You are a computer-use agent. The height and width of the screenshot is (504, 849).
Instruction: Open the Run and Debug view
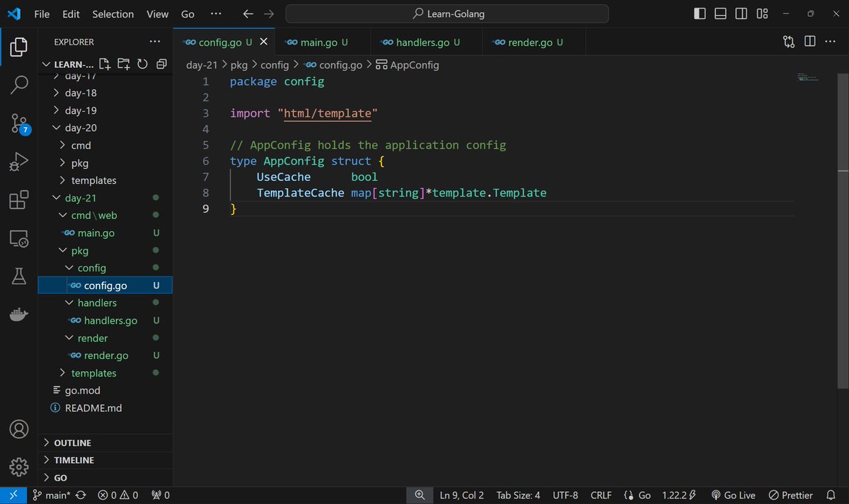(19, 162)
